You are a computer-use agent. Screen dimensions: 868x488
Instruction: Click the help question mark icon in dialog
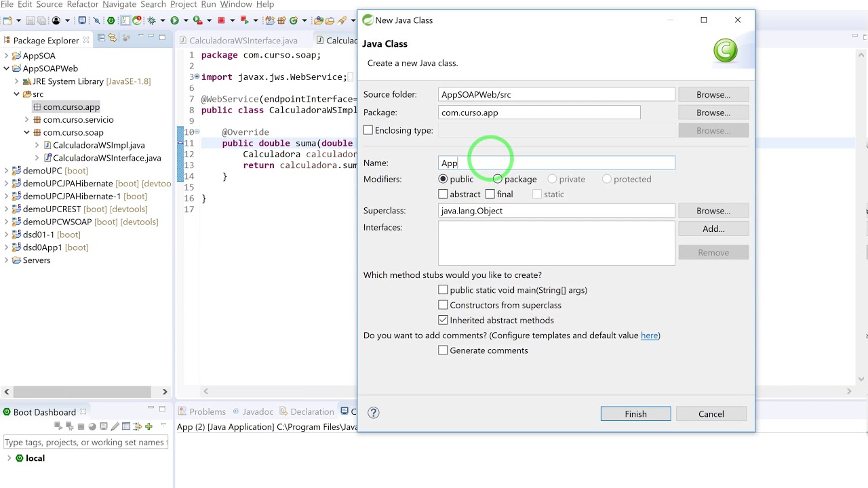[374, 413]
